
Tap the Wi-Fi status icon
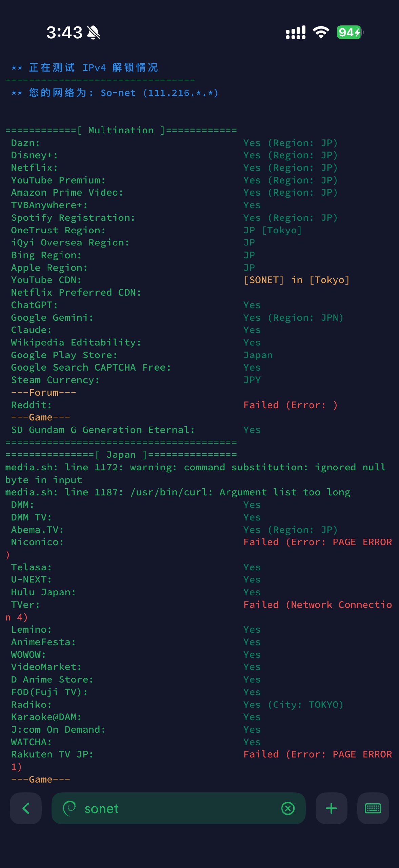click(x=321, y=32)
